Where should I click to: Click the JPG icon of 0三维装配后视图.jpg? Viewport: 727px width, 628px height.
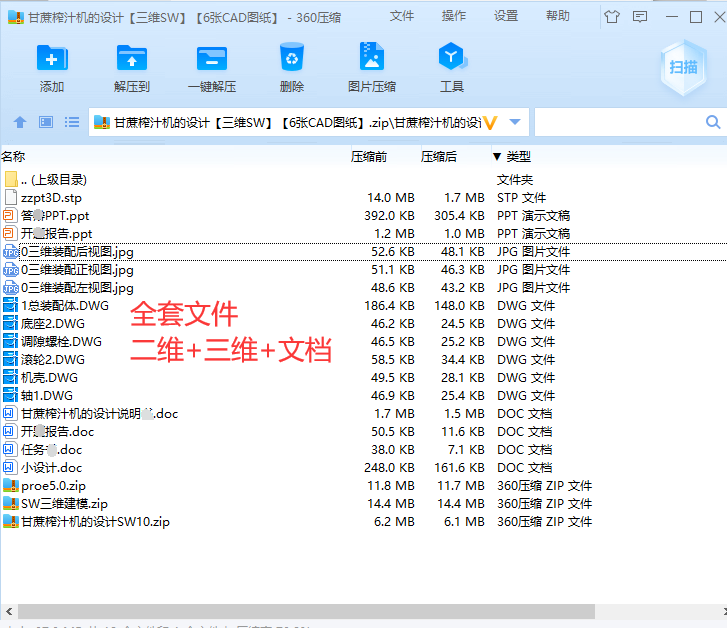(11, 252)
